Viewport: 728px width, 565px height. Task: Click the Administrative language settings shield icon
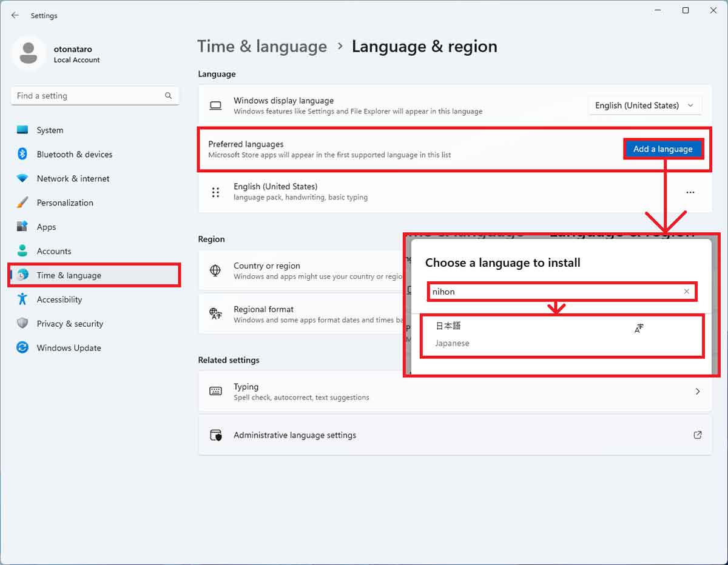click(215, 435)
